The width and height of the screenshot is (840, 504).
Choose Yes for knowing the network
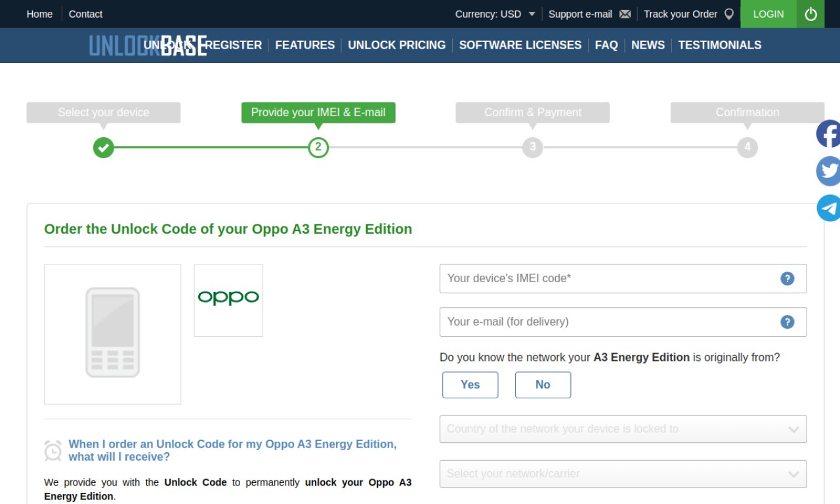470,385
